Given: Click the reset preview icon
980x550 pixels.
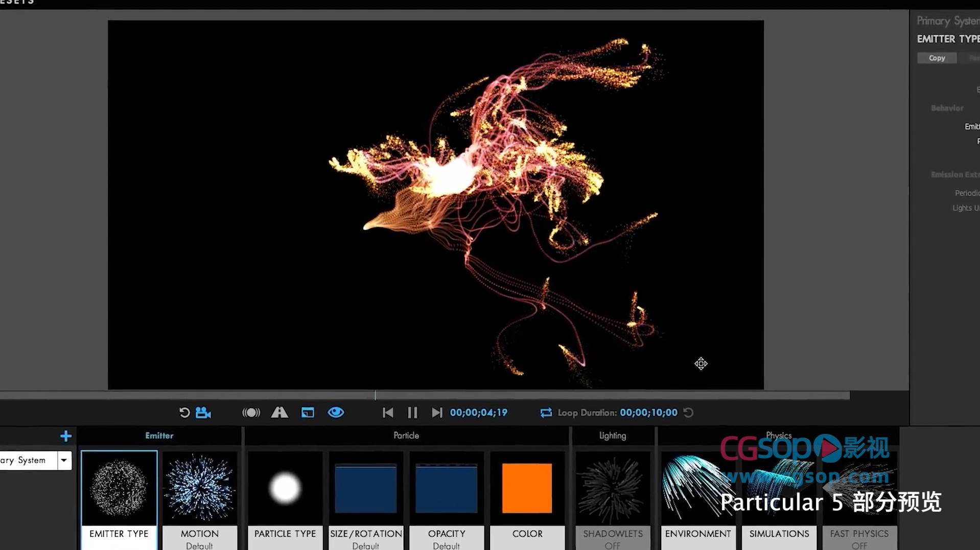Looking at the screenshot, I should [184, 413].
